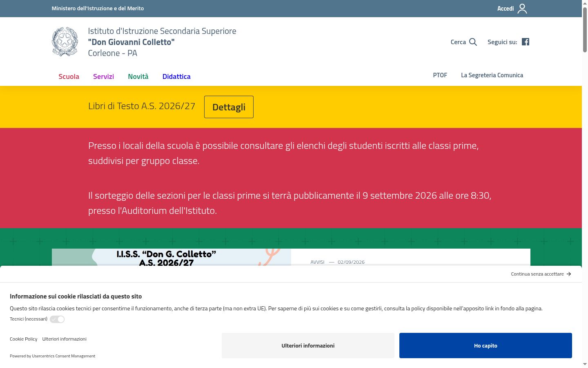Viewport: 588px width, 368px height.
Task: Click the Accedi login link
Action: (505, 9)
